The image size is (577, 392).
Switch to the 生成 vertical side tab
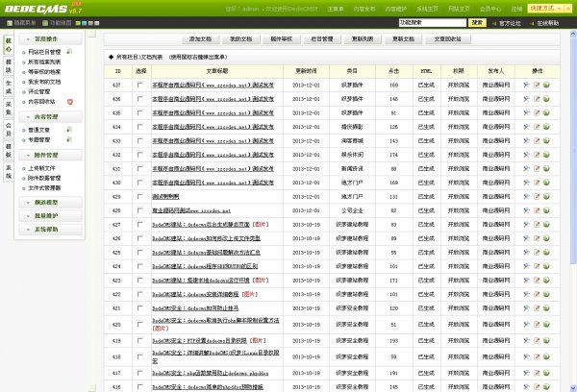click(9, 87)
